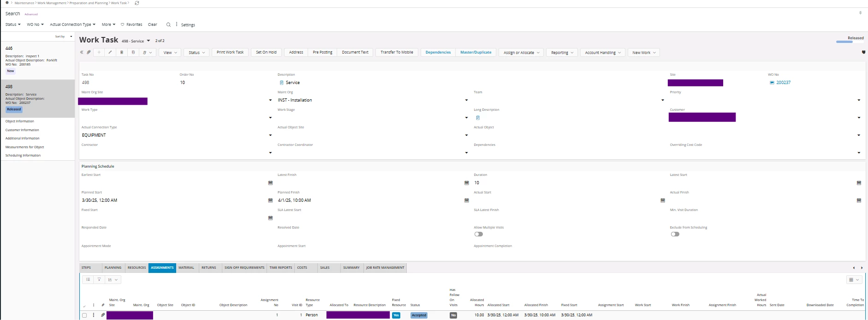Screen dimensions: 868x320
Task: Click the plus icon to add new task
Action: tap(99, 52)
